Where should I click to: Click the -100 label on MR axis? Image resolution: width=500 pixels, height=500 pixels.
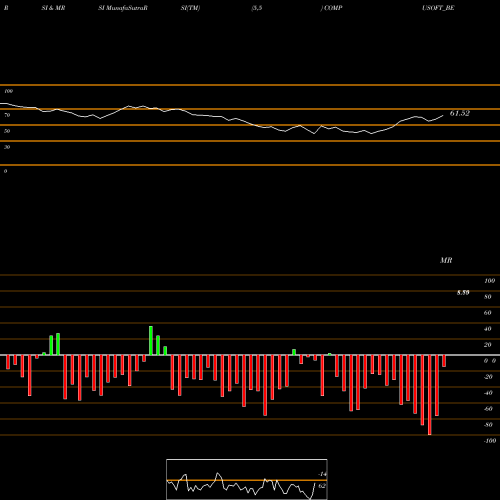pos(490,441)
